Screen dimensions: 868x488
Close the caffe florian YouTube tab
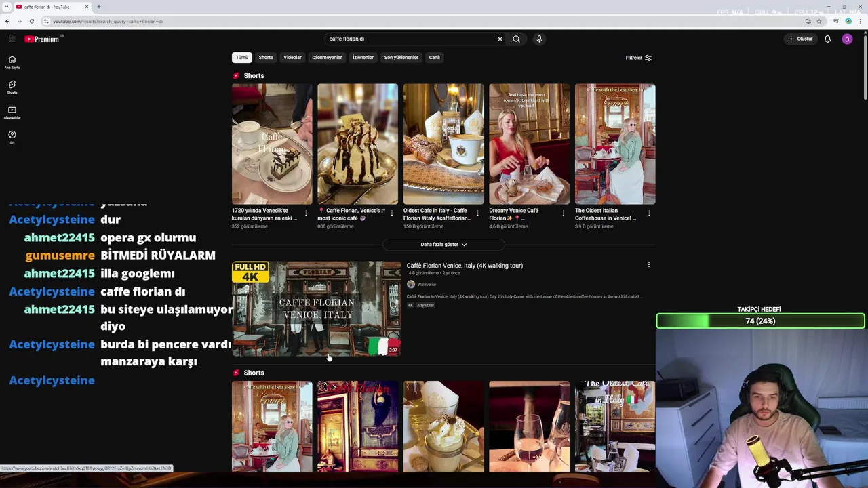86,7
